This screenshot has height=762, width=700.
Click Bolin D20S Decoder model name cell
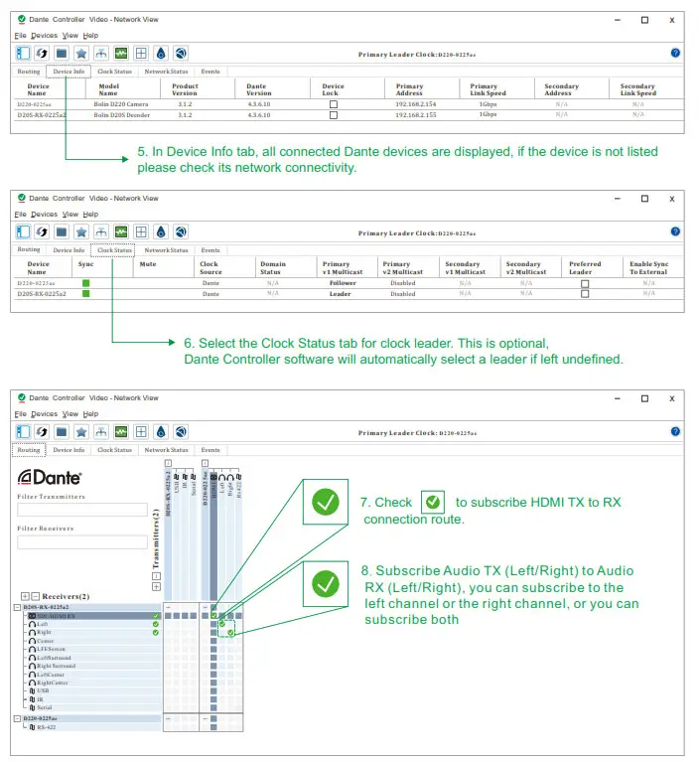pyautogui.click(x=121, y=115)
